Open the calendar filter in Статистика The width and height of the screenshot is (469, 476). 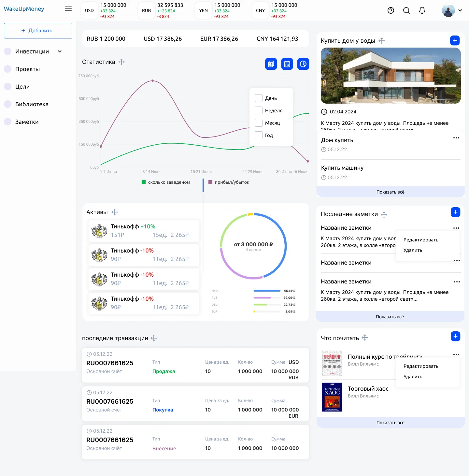pos(287,64)
